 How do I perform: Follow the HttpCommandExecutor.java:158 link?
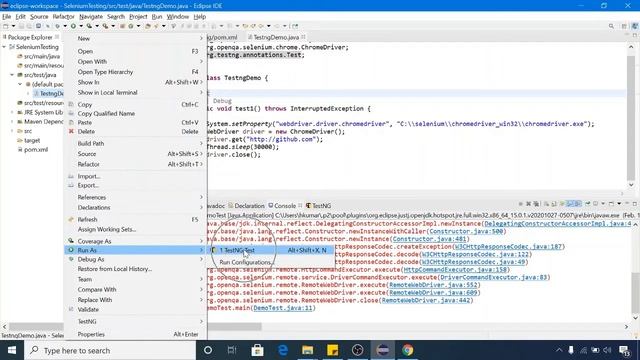(x=455, y=269)
